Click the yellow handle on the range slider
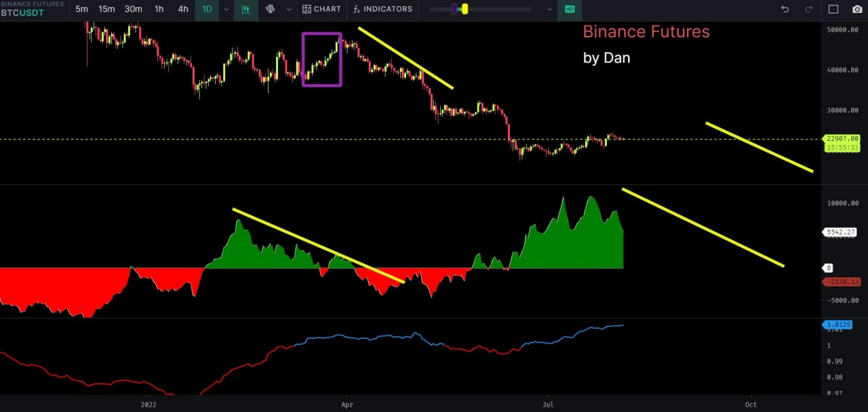 (x=465, y=9)
